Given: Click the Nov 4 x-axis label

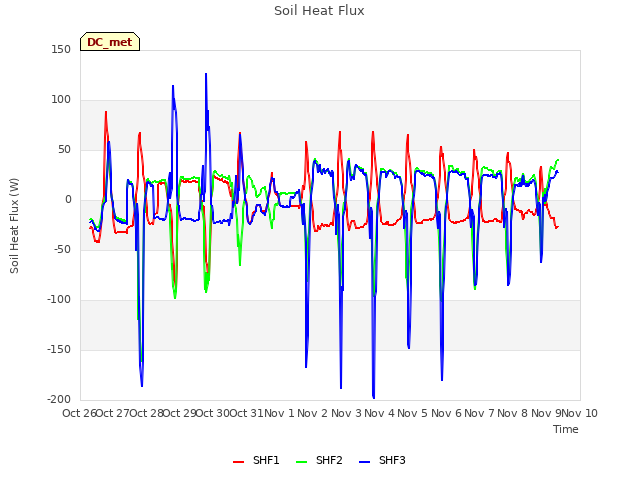Looking at the screenshot, I should (380, 413).
